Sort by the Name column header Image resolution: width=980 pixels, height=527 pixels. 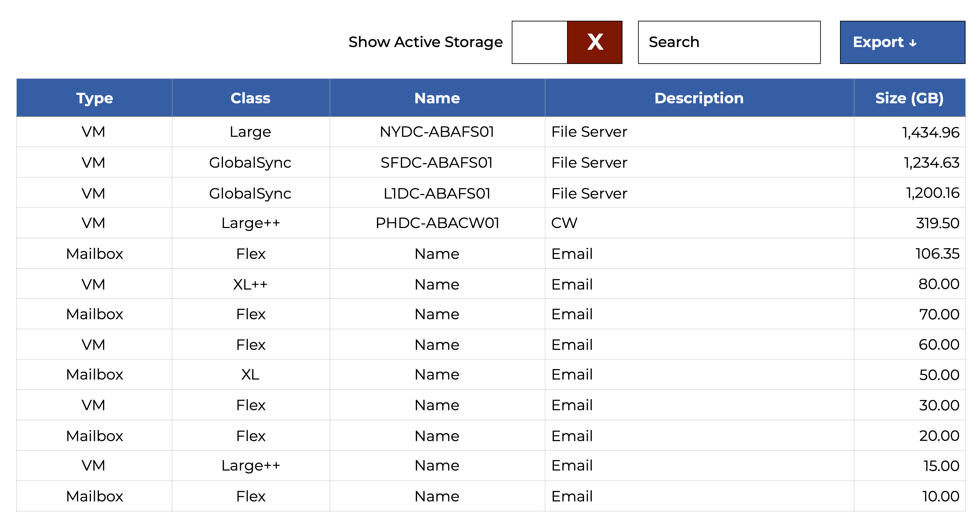coord(437,98)
